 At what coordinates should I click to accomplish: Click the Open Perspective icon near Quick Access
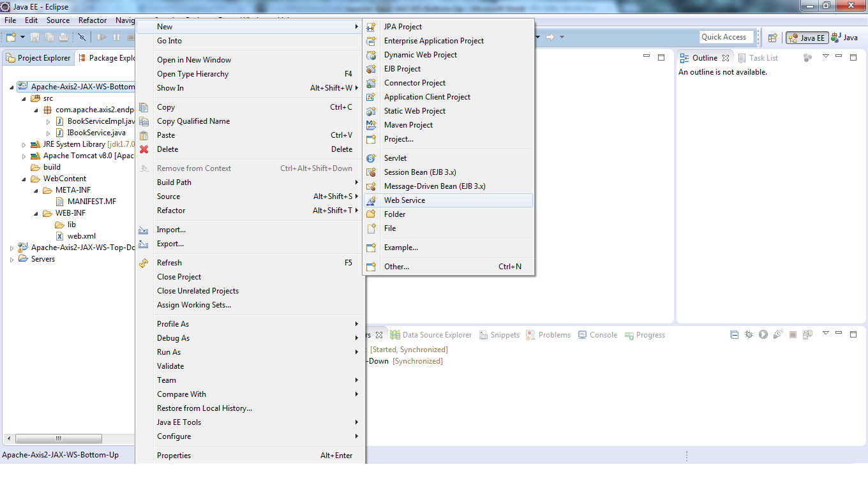(772, 37)
